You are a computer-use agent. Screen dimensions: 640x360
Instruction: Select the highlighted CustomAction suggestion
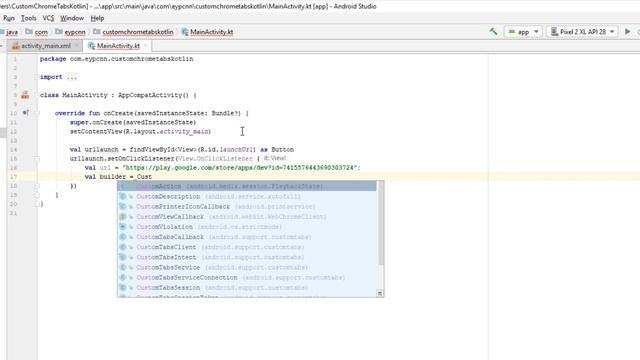(247, 186)
